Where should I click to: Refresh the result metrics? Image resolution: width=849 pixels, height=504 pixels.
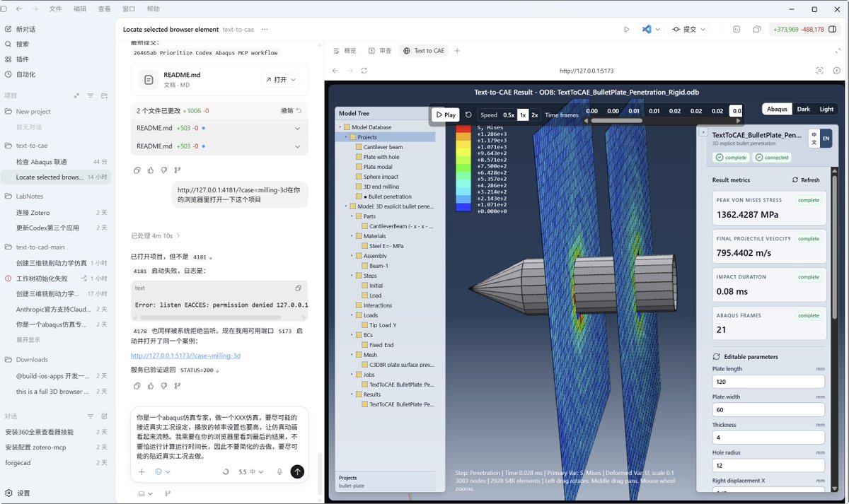[x=806, y=180]
